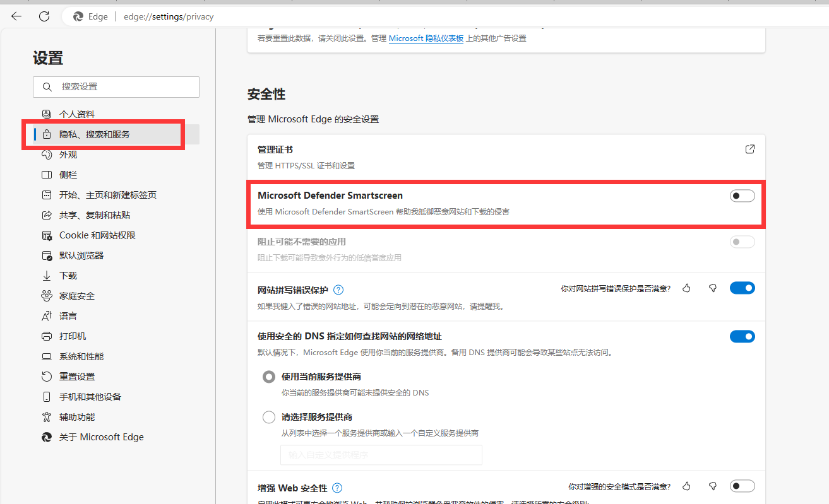
Task: Click the 重置设置 reset icon
Action: point(46,377)
